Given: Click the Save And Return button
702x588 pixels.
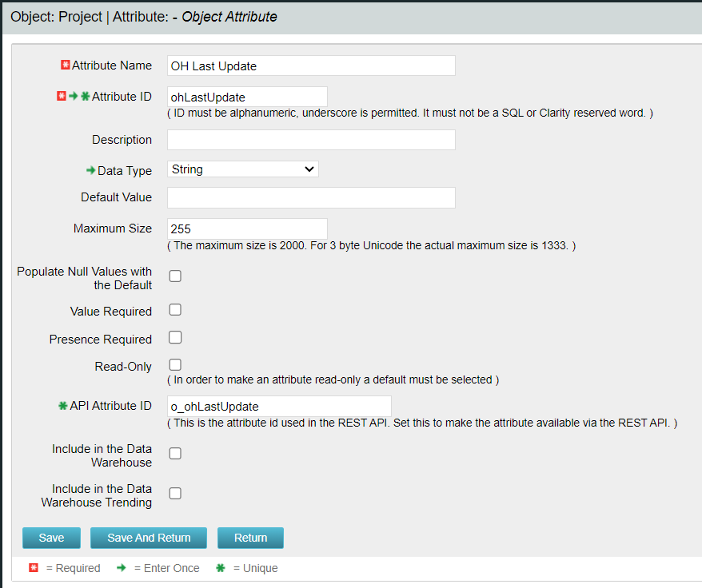Looking at the screenshot, I should [x=149, y=538].
